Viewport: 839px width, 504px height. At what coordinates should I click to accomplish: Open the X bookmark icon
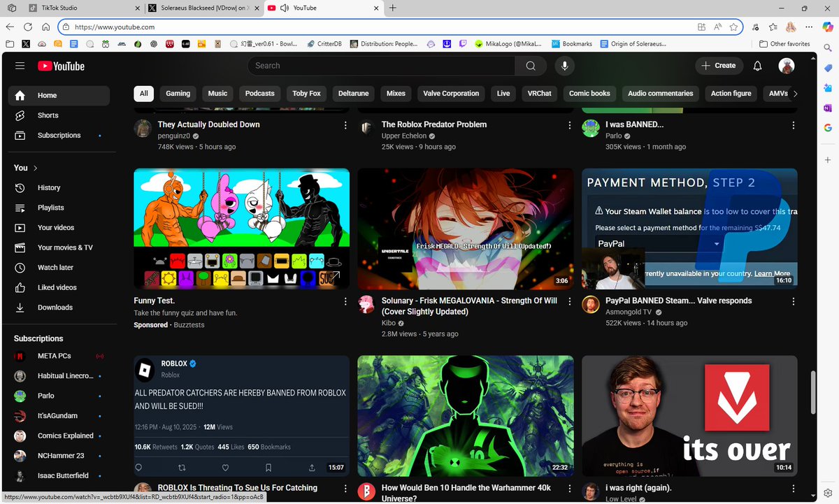(x=26, y=43)
